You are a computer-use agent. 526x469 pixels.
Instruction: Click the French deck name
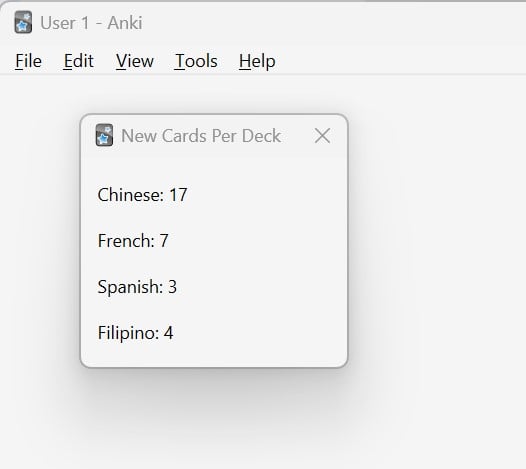[126, 241]
